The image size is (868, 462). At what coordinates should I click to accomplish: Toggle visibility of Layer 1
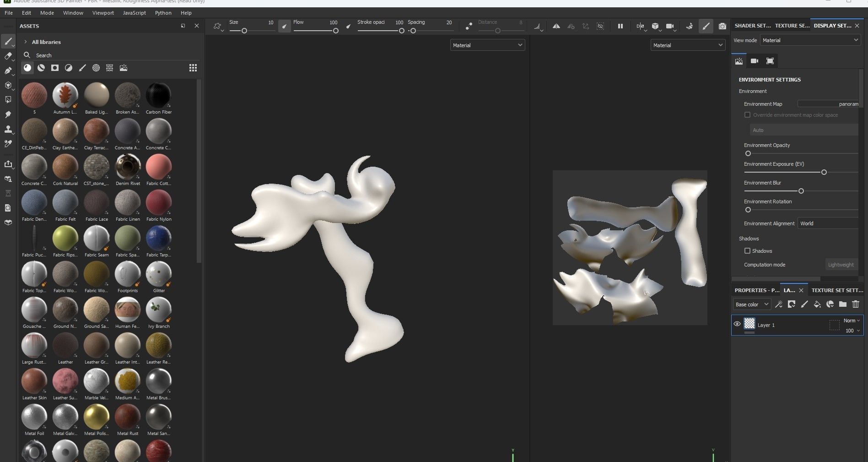737,324
